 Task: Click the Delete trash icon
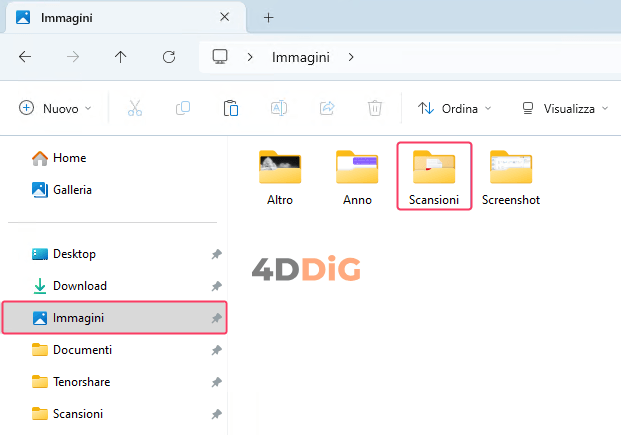point(375,108)
